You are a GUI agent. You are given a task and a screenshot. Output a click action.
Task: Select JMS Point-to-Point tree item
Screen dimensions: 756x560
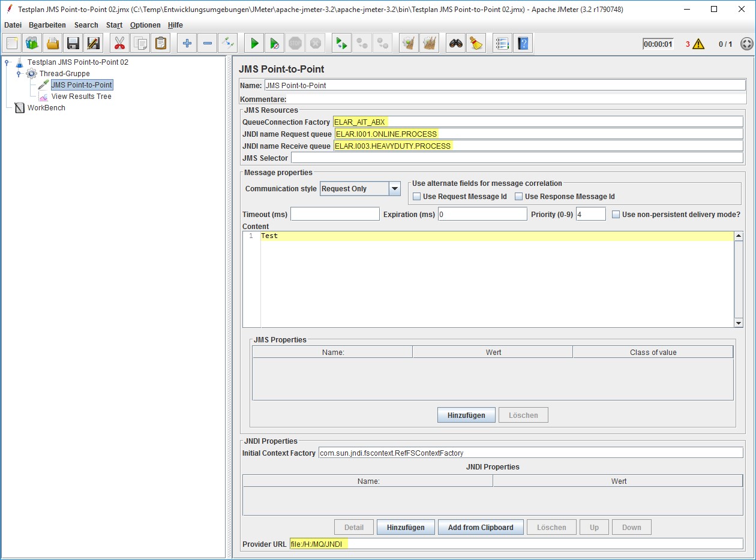(x=82, y=85)
